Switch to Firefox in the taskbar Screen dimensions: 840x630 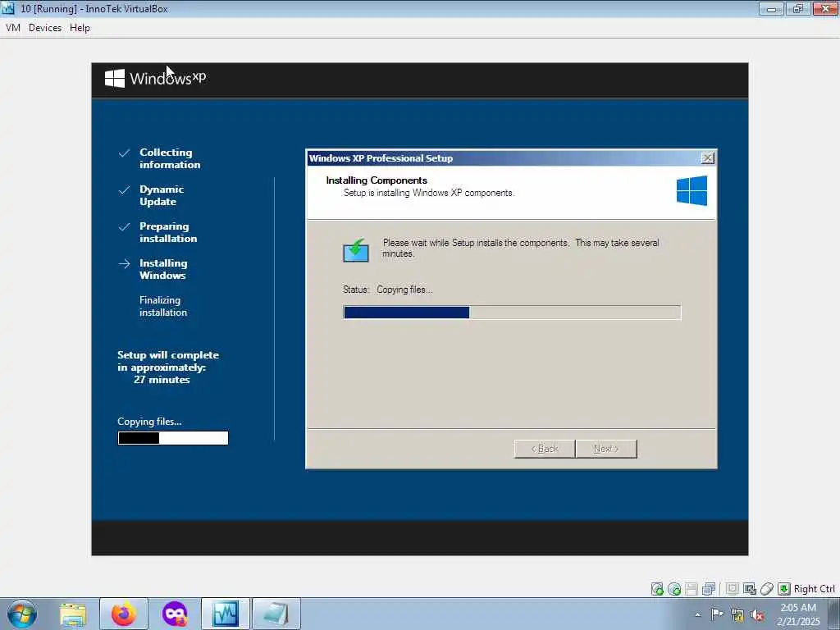(x=124, y=614)
